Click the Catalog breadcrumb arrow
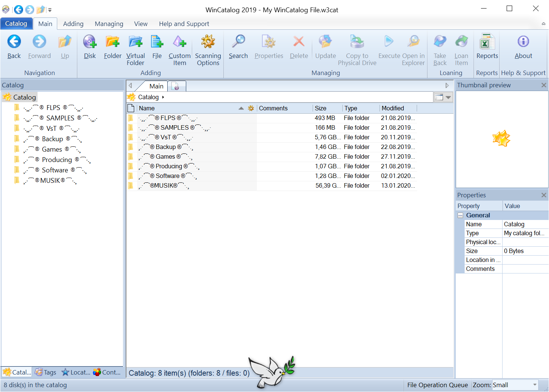Screen dimensions: 549x392 (x=163, y=97)
